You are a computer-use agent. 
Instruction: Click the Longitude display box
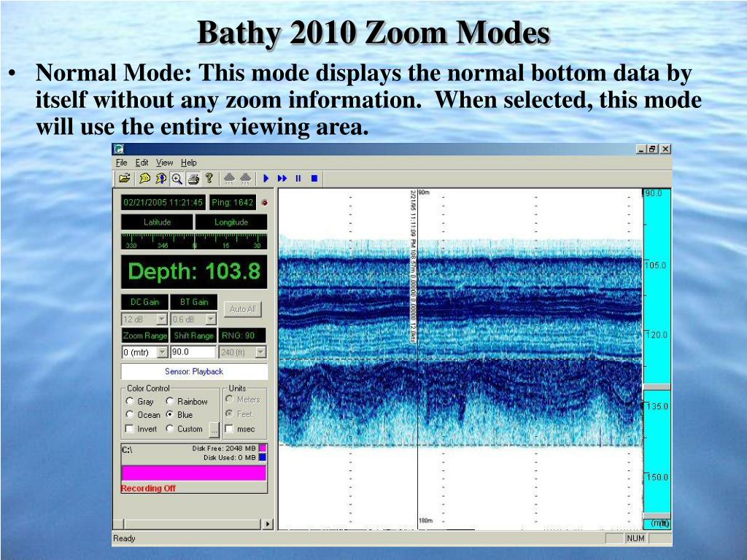point(231,222)
